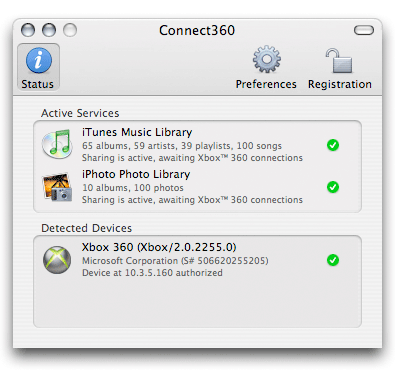Select 'Xbox 360 (Xbox/2.0.2255.0)' device title
The width and height of the screenshot is (395, 370).
[x=159, y=247]
